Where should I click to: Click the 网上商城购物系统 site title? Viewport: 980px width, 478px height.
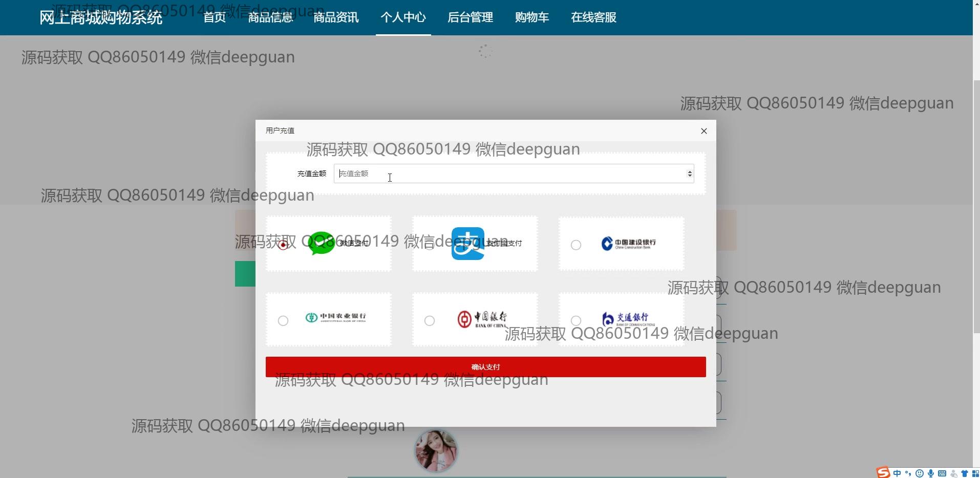click(101, 18)
